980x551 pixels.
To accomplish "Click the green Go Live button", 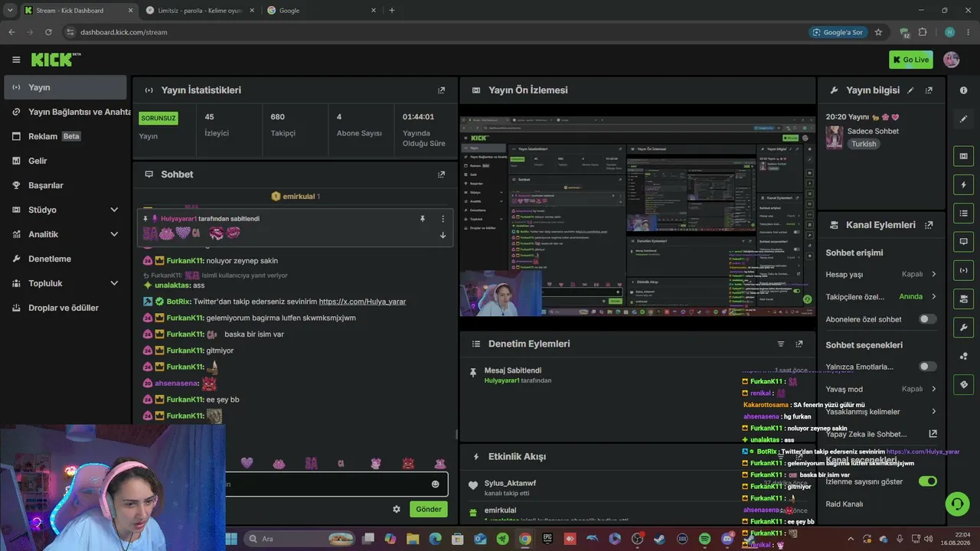I will 911,60.
